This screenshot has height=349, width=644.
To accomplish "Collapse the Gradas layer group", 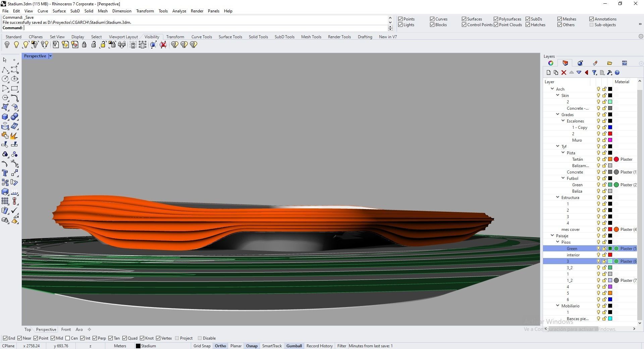I will pos(558,114).
